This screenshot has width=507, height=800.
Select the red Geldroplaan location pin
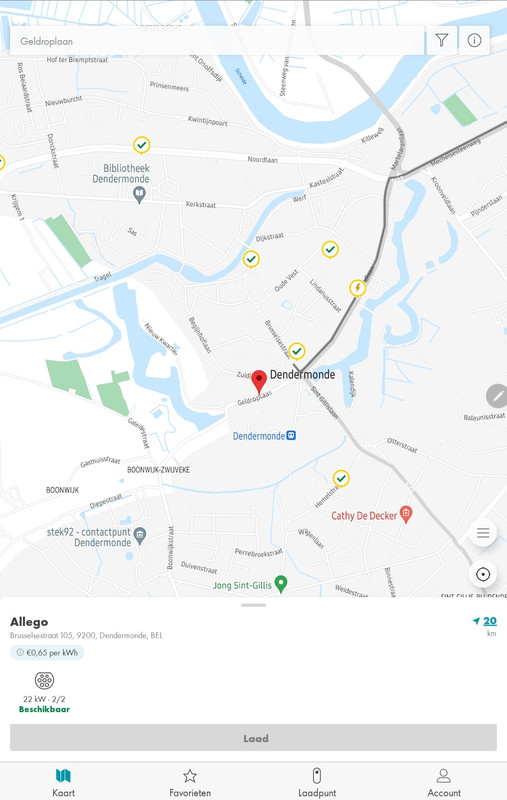coord(259,382)
